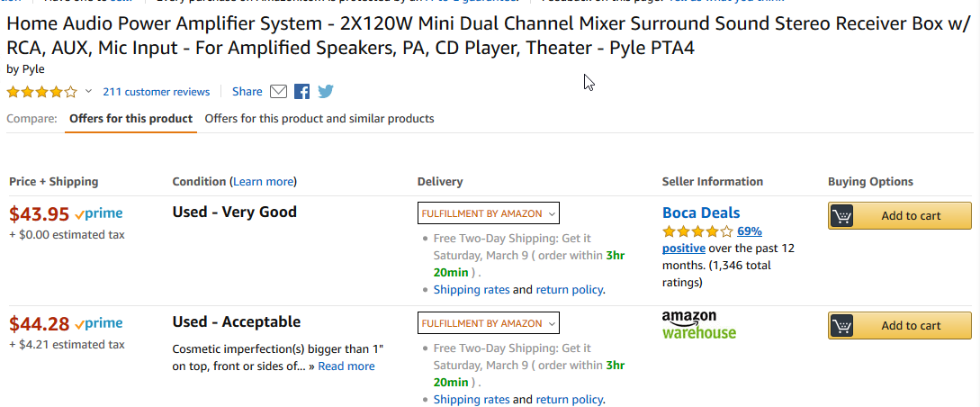
Task: Open the 211 customer reviews link
Action: [157, 92]
